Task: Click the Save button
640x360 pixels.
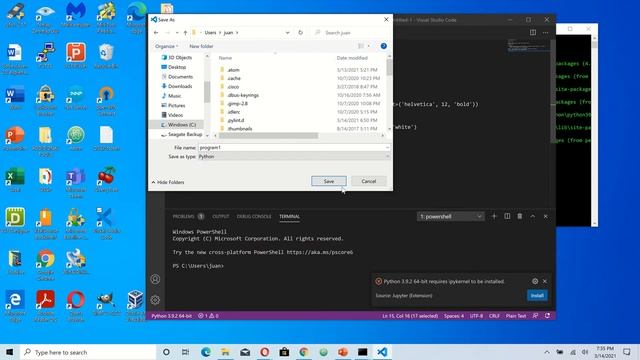Action: (x=329, y=181)
